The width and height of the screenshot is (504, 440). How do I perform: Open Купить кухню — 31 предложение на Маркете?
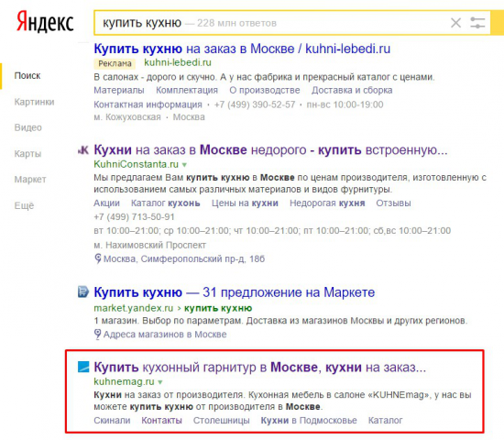[x=235, y=292]
